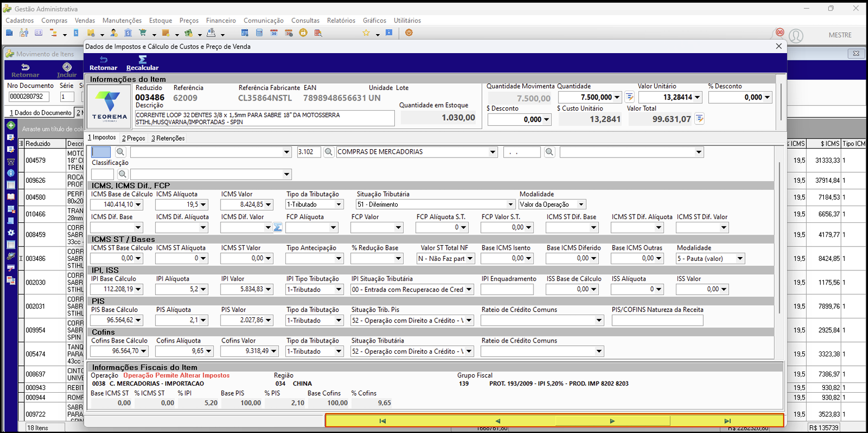The width and height of the screenshot is (868, 433).
Task: Open the Situação Trib. Pis dropdown
Action: [x=469, y=321]
